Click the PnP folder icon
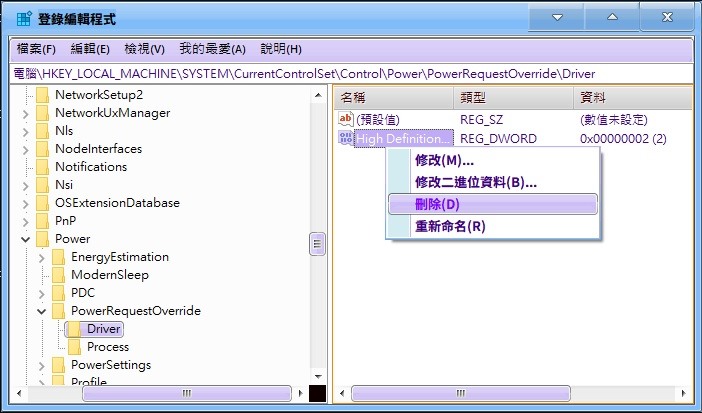This screenshot has height=413, width=702. [42, 221]
